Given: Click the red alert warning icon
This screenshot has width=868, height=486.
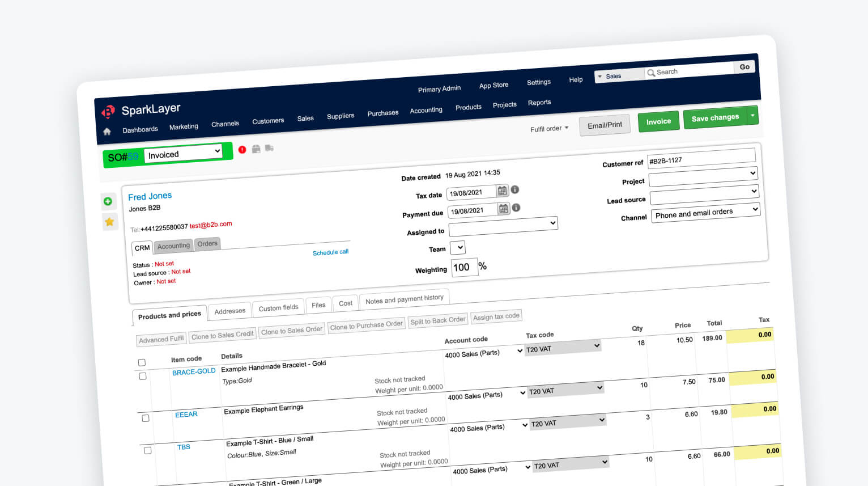Looking at the screenshot, I should (242, 150).
